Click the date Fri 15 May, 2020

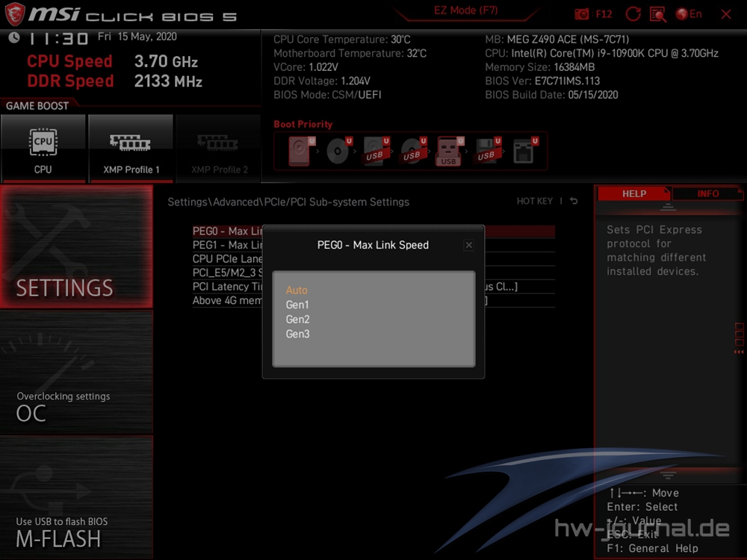(x=137, y=37)
